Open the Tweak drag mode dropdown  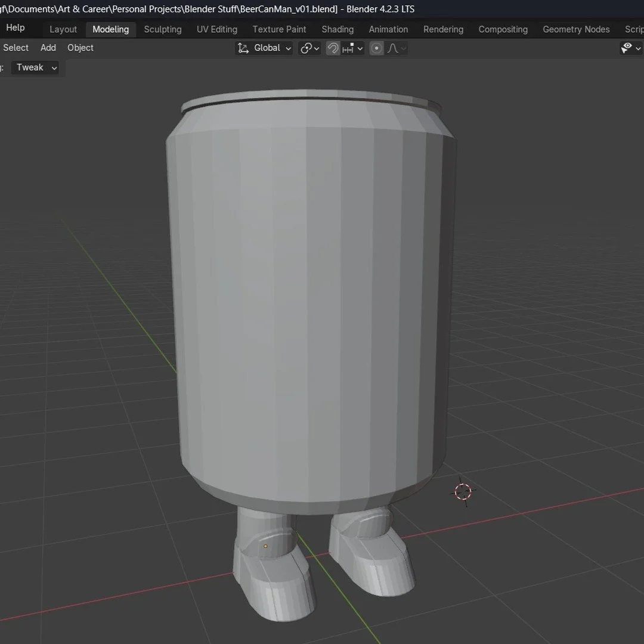[35, 68]
